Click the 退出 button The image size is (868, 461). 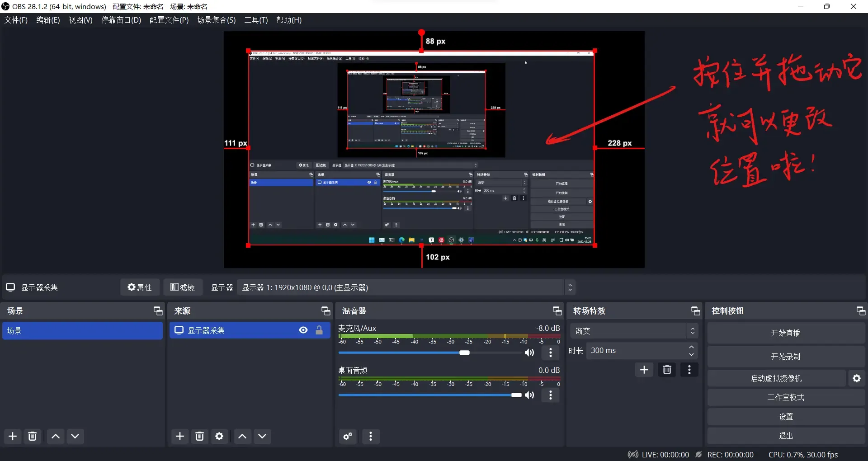click(x=786, y=436)
